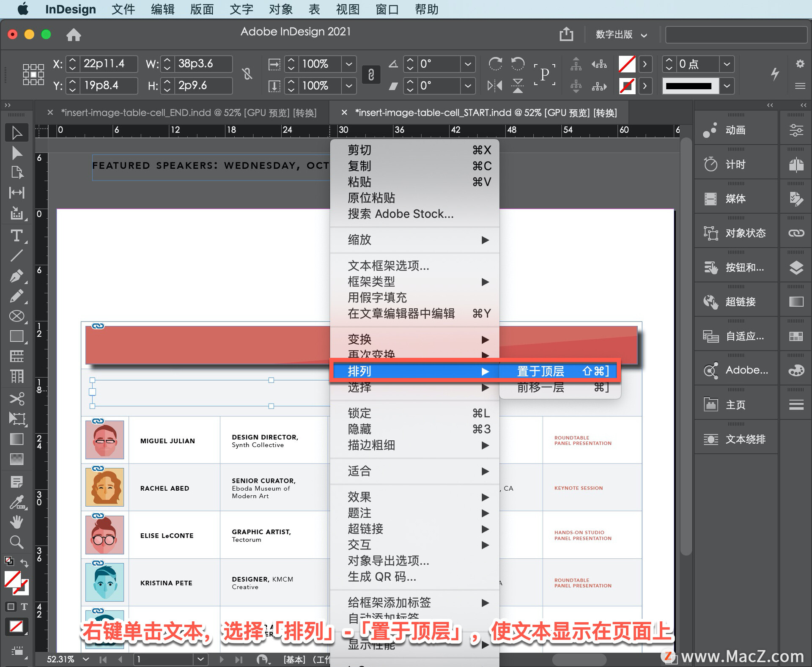Select the Hand tool
Screen dimensions: 812x667
coord(16,522)
